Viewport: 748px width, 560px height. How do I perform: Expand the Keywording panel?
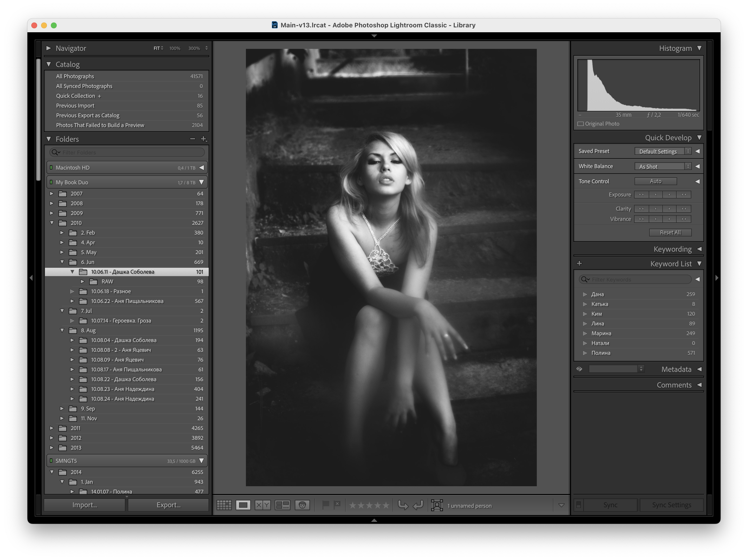tap(699, 249)
